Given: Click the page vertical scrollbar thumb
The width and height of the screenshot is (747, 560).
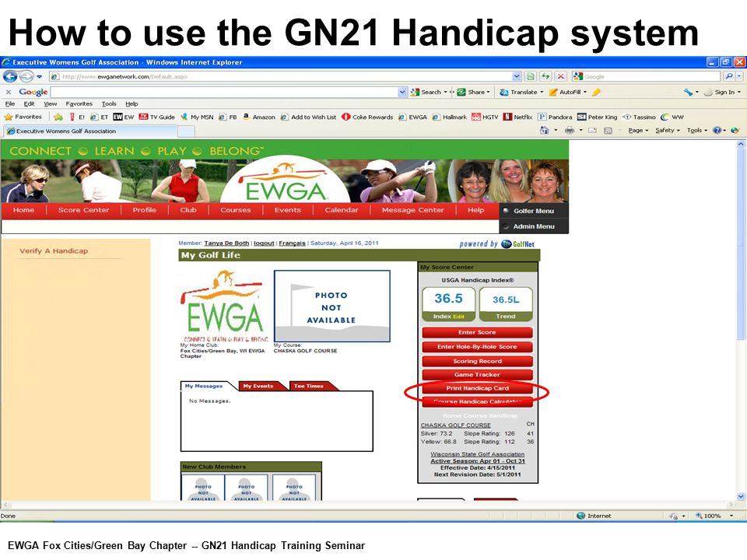Looking at the screenshot, I should 740,243.
